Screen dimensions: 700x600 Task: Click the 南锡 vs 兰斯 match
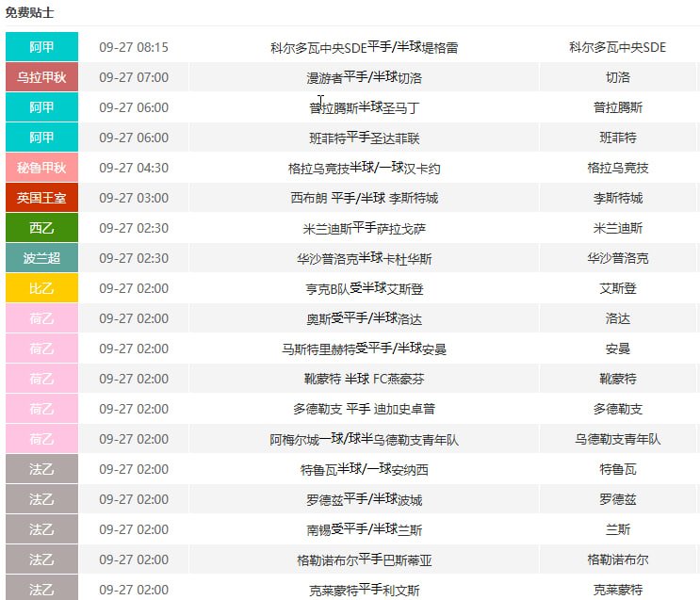click(364, 529)
